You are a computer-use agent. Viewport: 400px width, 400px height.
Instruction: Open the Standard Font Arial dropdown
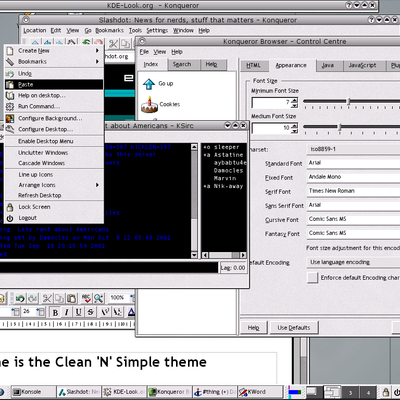pyautogui.click(x=353, y=163)
